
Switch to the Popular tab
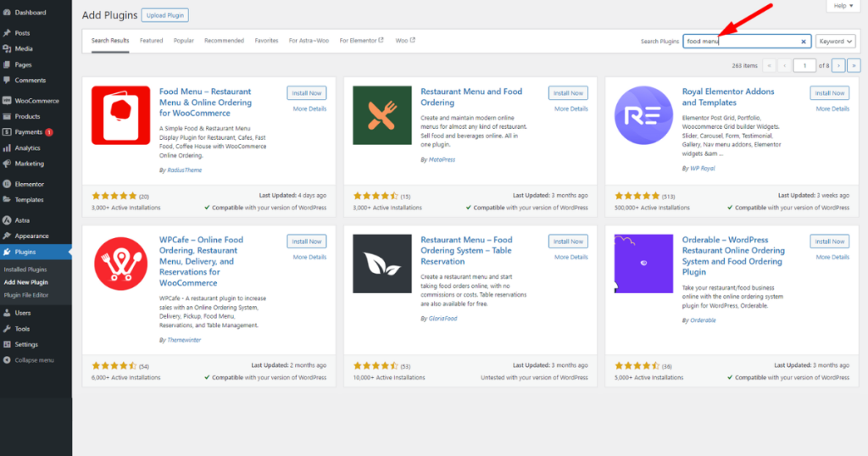(x=184, y=41)
